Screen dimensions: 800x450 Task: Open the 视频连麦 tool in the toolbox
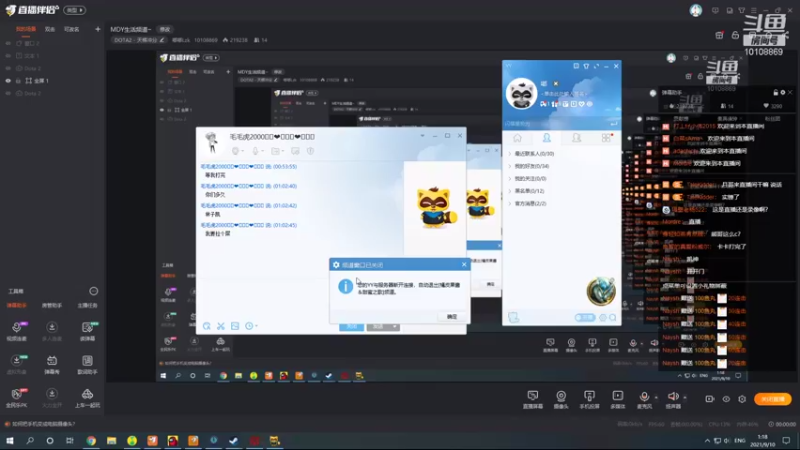pyautogui.click(x=17, y=331)
